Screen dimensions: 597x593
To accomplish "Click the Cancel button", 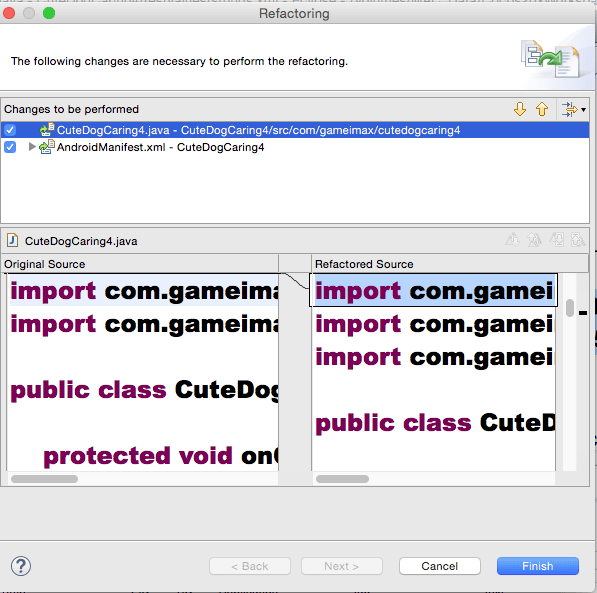I will click(x=439, y=566).
